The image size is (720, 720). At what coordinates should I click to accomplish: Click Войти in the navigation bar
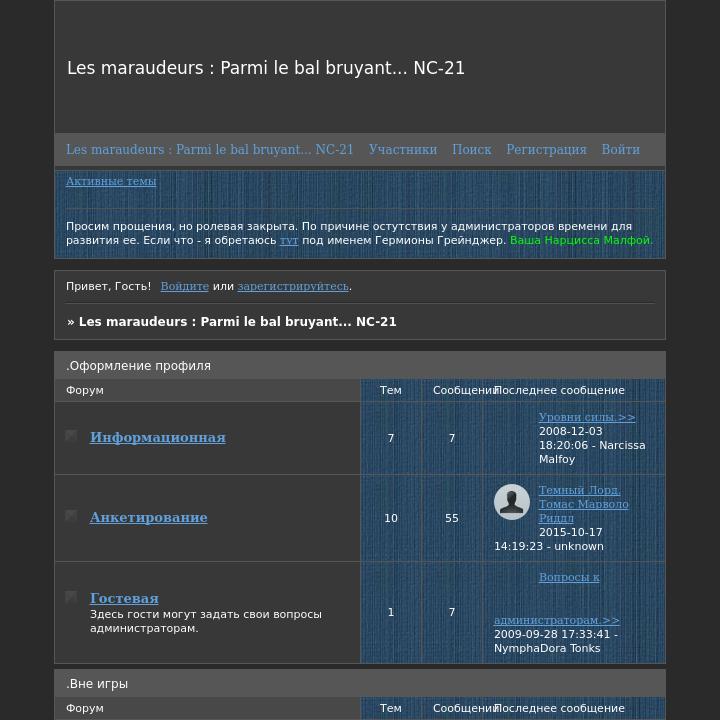[x=620, y=149]
